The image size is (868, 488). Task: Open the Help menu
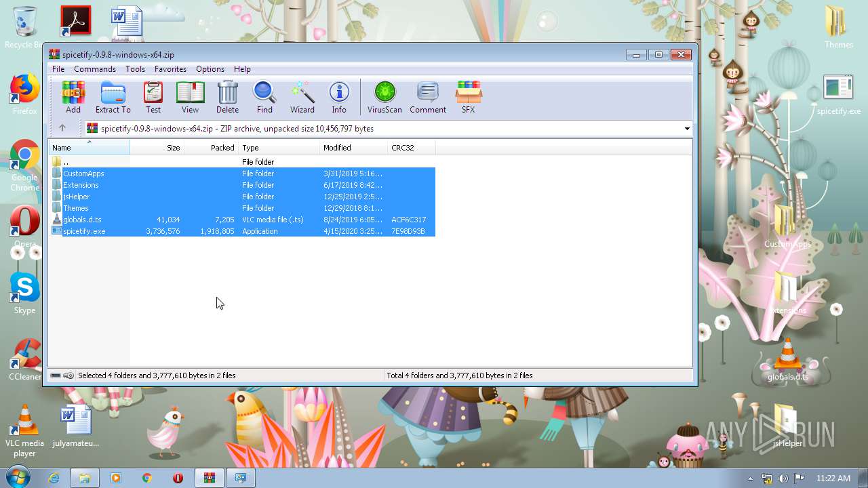click(x=242, y=69)
